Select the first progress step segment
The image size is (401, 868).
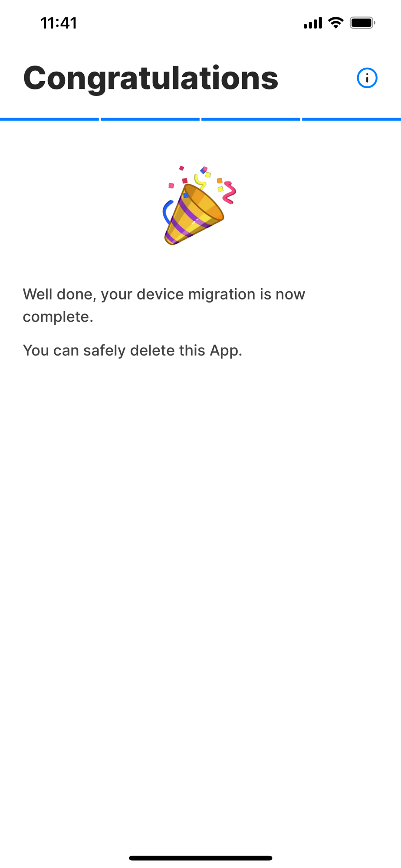pyautogui.click(x=49, y=119)
